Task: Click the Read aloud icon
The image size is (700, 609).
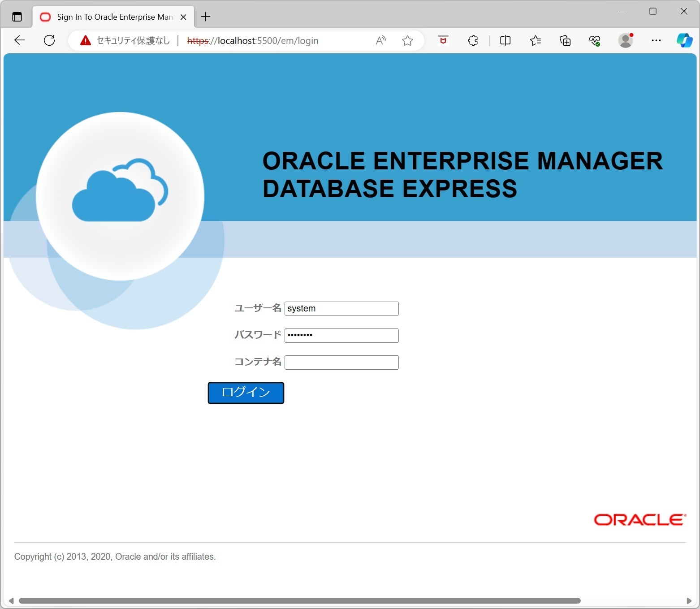Action: (x=380, y=40)
